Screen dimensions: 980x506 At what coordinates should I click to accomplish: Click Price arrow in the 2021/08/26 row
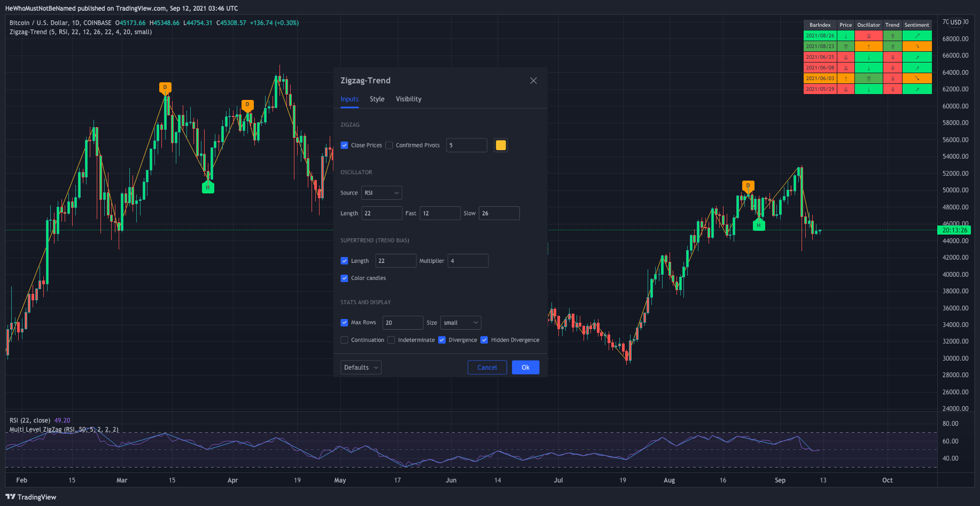tap(846, 36)
